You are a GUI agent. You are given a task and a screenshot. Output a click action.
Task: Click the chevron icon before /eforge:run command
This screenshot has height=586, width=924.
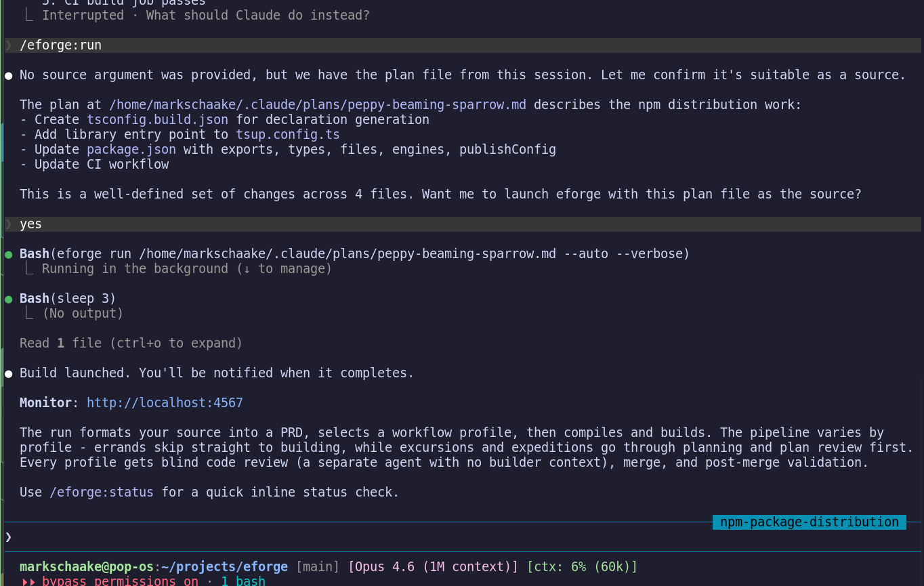coord(9,45)
